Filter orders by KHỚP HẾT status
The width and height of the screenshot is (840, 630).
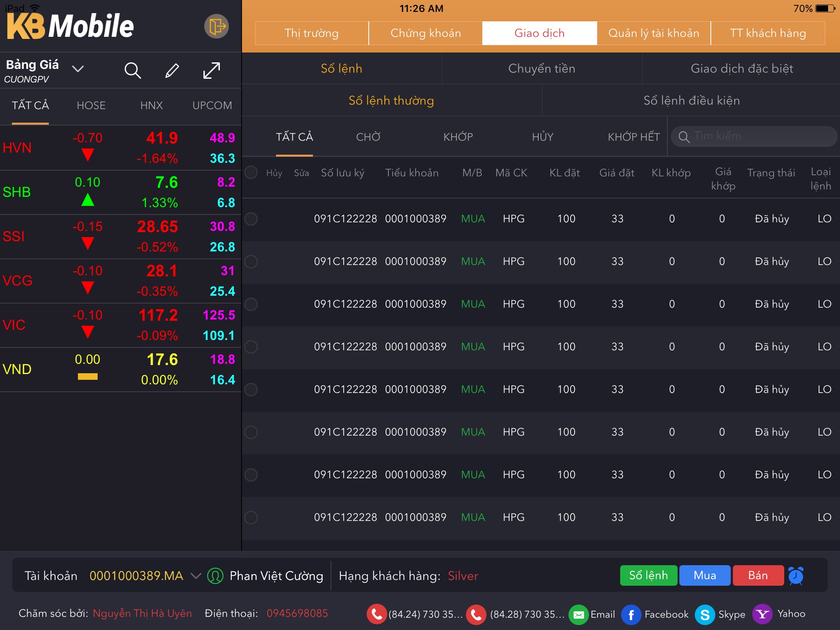click(634, 137)
